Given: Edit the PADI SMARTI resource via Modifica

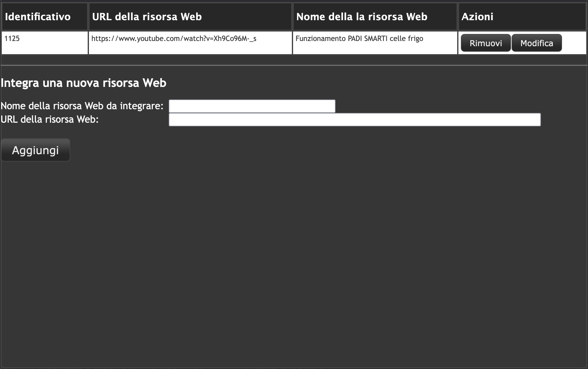Looking at the screenshot, I should point(537,43).
